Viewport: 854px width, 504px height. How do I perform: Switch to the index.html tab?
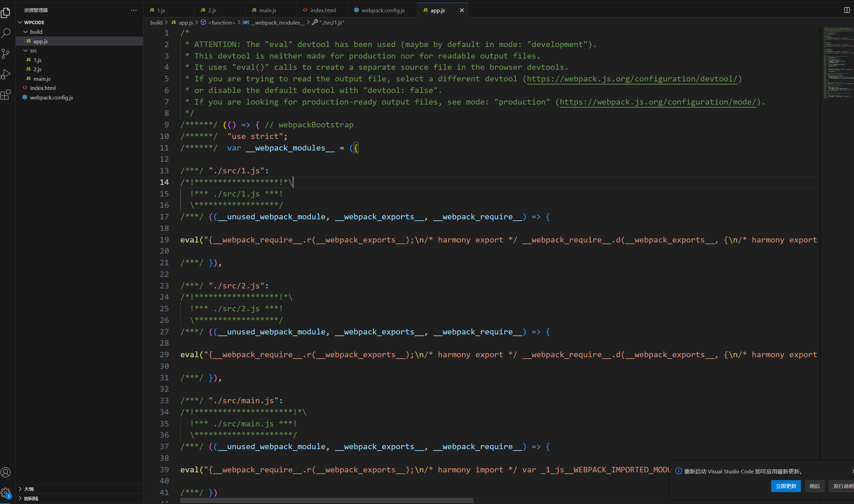[x=322, y=10]
